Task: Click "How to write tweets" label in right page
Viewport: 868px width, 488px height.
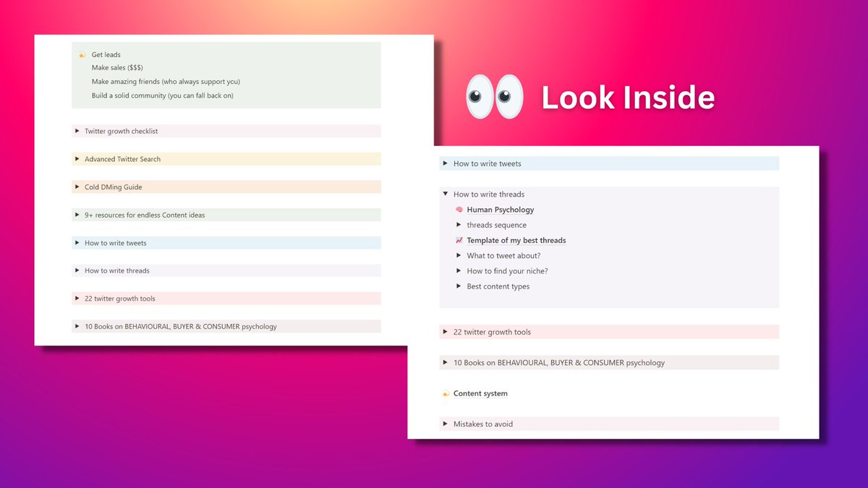Action: pos(488,163)
